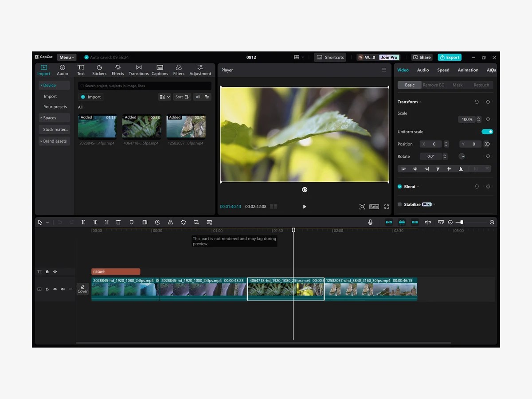This screenshot has height=399, width=532.
Task: Click the focus frame icon left of Ratio
Action: [362, 207]
